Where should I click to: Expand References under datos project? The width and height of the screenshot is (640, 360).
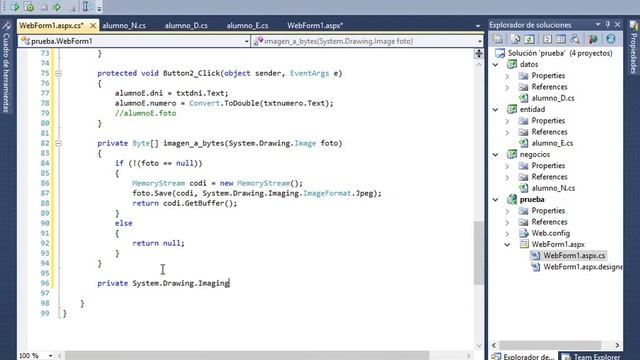coord(507,87)
